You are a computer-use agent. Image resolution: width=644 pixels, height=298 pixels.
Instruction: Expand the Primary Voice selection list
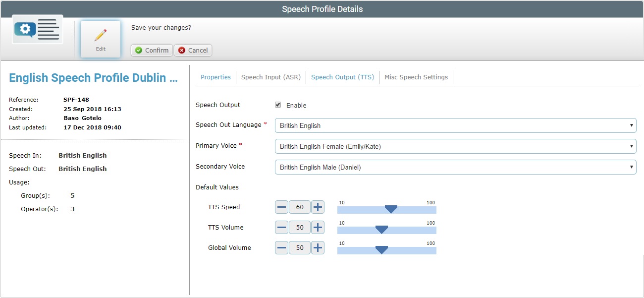pyautogui.click(x=631, y=146)
